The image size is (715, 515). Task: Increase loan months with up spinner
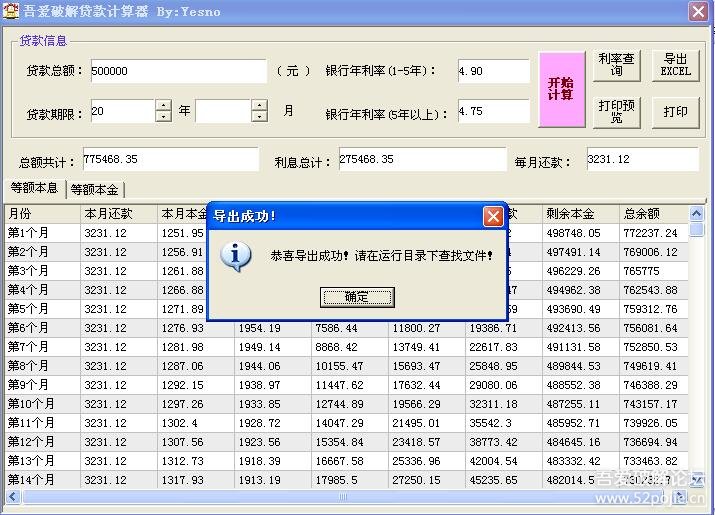[x=259, y=105]
